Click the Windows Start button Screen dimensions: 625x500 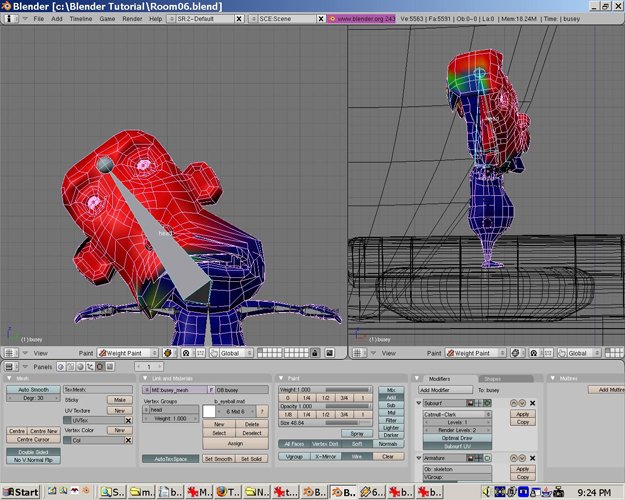[21, 492]
